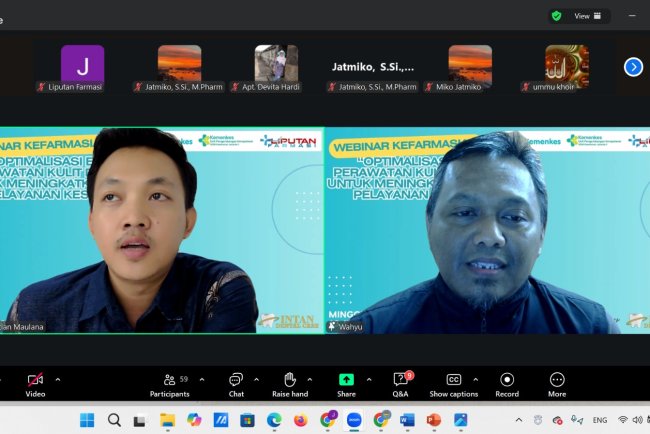Screen dimensions: 650x434
Task: Click the green encryption shield icon
Action: tap(556, 16)
